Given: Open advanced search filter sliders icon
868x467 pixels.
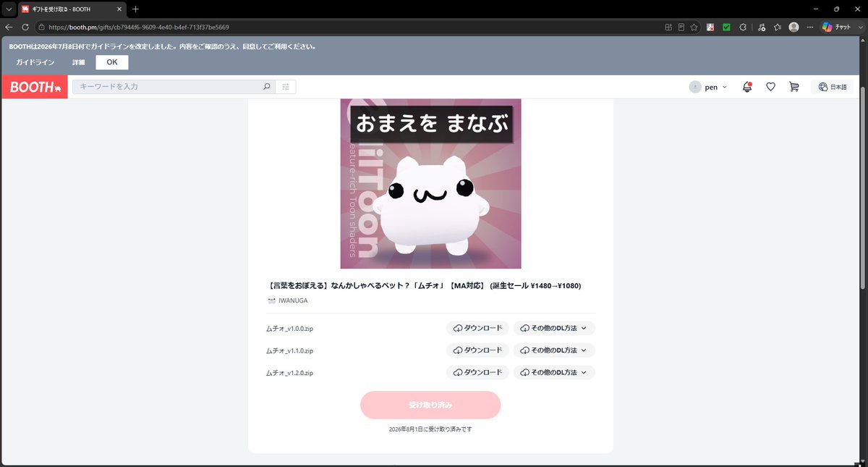Looking at the screenshot, I should [x=286, y=87].
